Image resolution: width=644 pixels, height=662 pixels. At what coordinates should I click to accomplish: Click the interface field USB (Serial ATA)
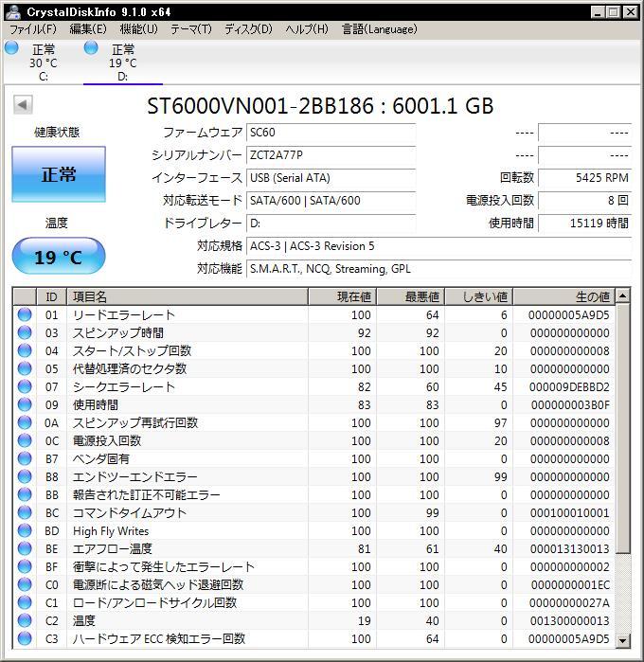pos(331,178)
